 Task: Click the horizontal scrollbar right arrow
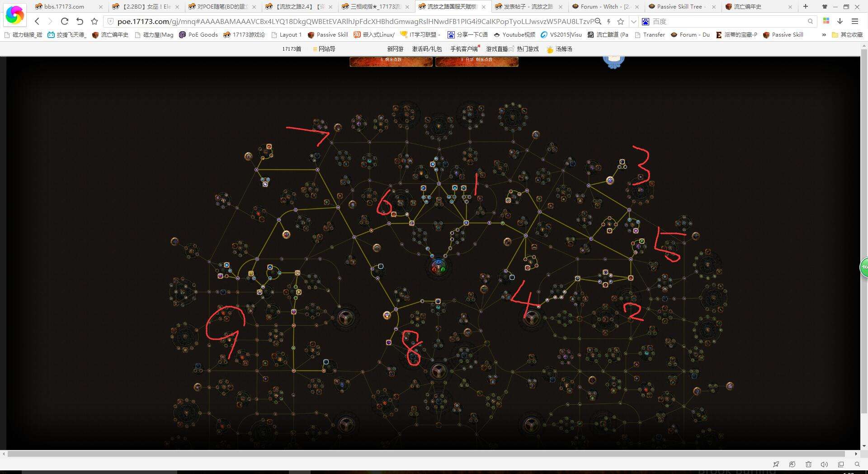click(856, 454)
